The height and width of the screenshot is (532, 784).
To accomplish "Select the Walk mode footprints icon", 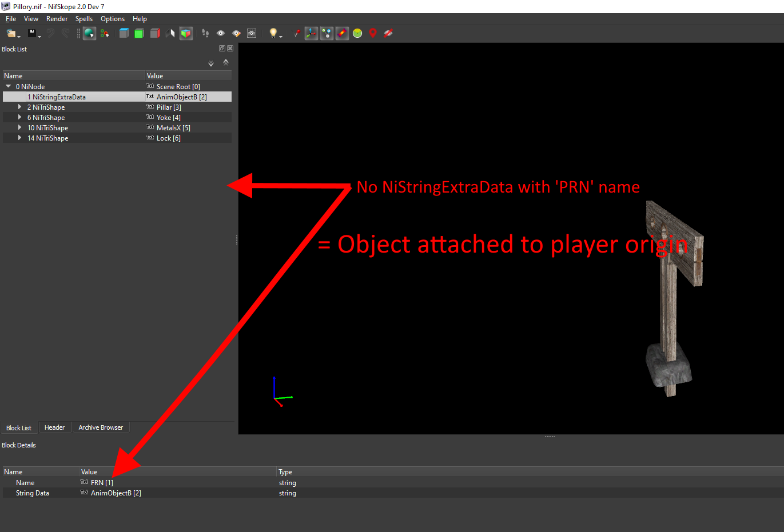I will tap(205, 33).
